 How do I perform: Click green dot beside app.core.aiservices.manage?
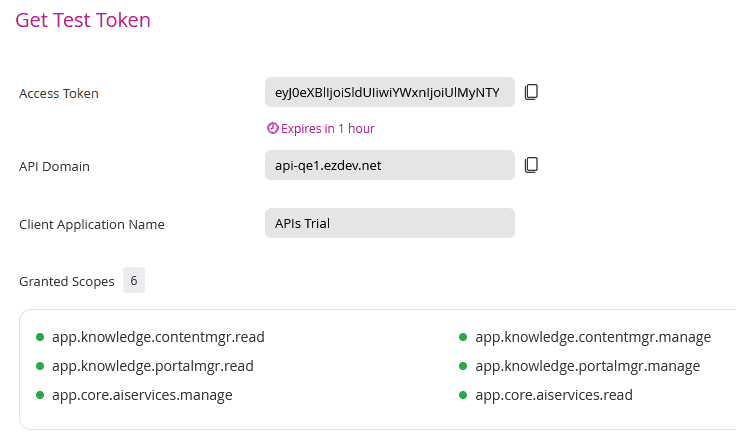coord(40,395)
